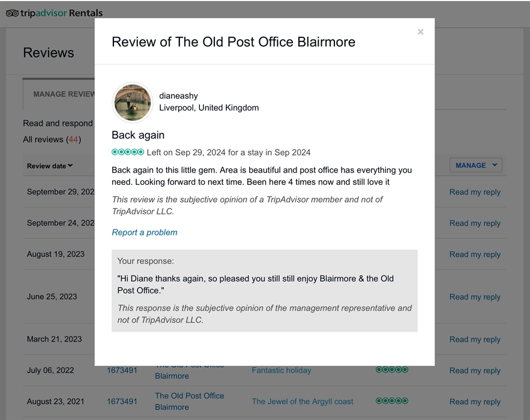Open Read my reply for July 06, 2022
Image resolution: width=530 pixels, height=420 pixels.
475,371
